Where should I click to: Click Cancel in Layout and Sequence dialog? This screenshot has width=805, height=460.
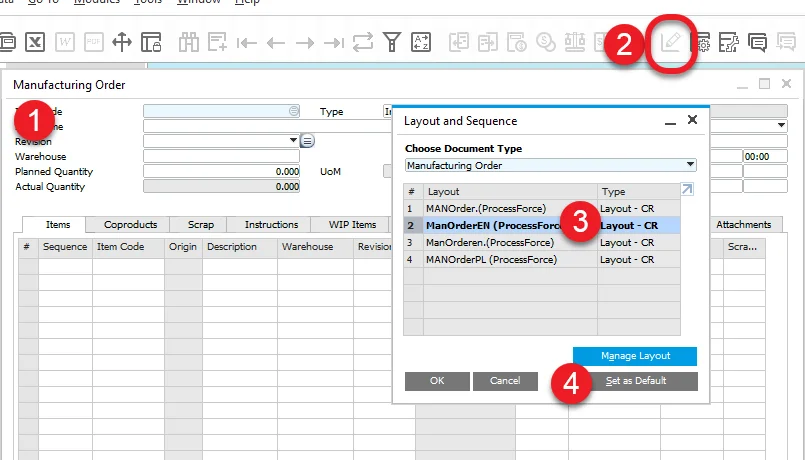(x=505, y=381)
